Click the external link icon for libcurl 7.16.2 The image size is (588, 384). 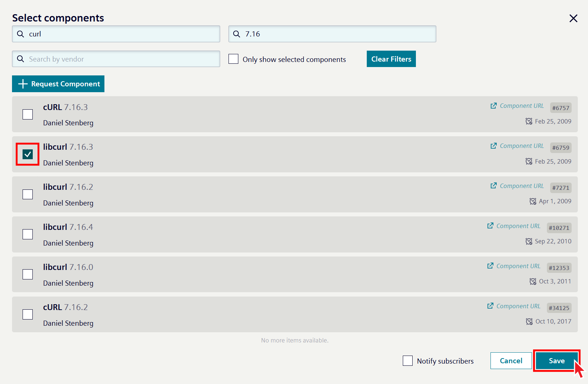tap(493, 186)
